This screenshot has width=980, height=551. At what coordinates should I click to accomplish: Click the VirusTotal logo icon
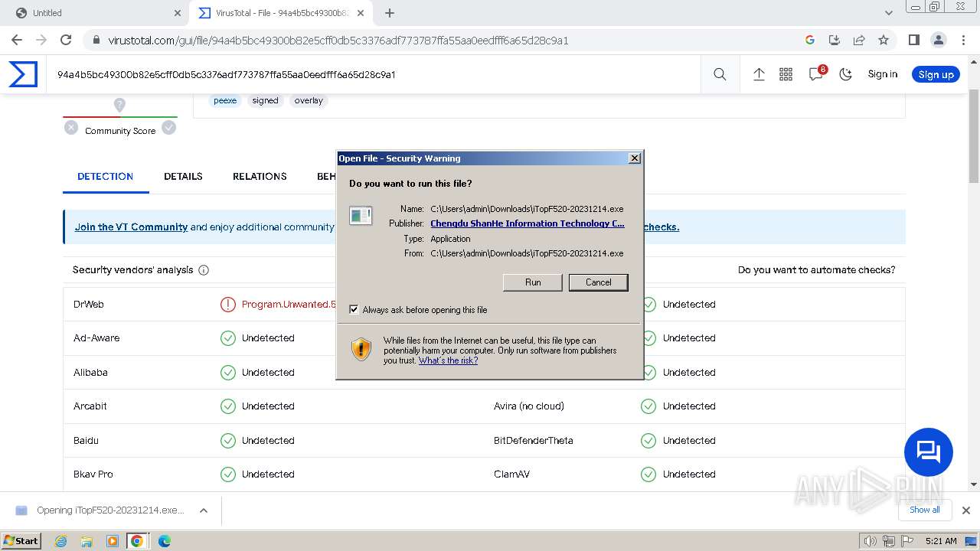(x=23, y=74)
